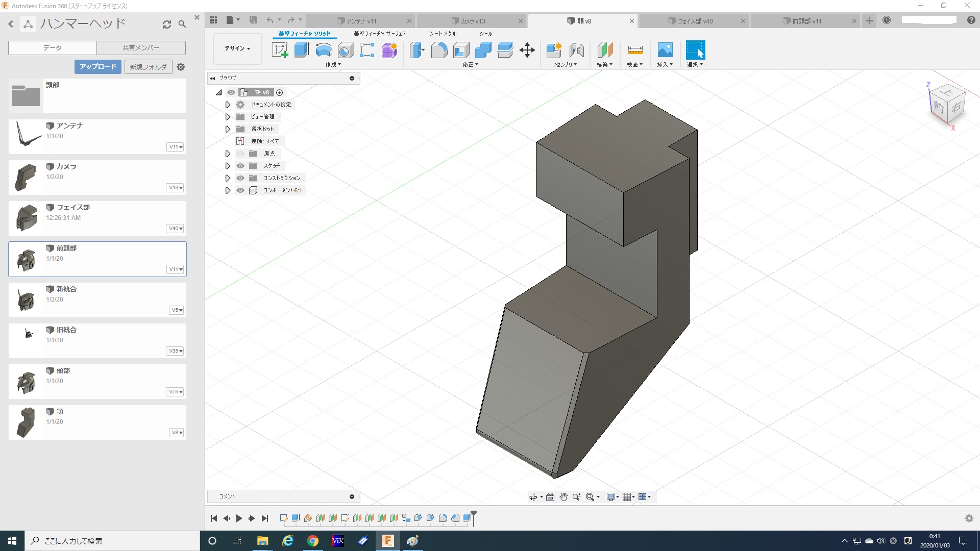The height and width of the screenshot is (551, 980).
Task: Click the アップロード button
Action: pos(97,67)
